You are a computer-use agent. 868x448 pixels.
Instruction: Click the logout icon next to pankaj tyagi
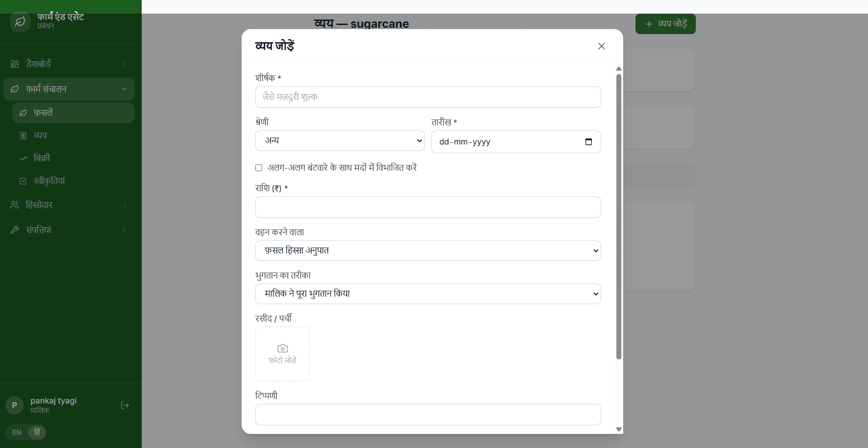click(x=125, y=405)
